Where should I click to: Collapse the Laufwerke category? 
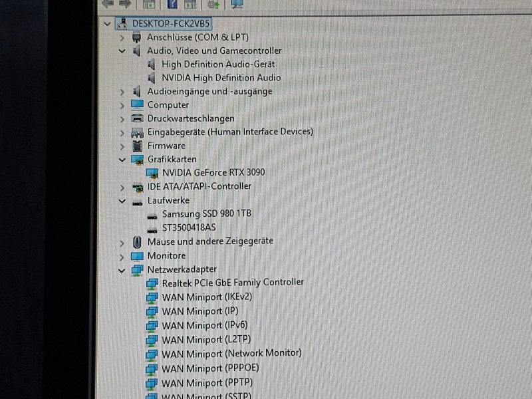[122, 201]
